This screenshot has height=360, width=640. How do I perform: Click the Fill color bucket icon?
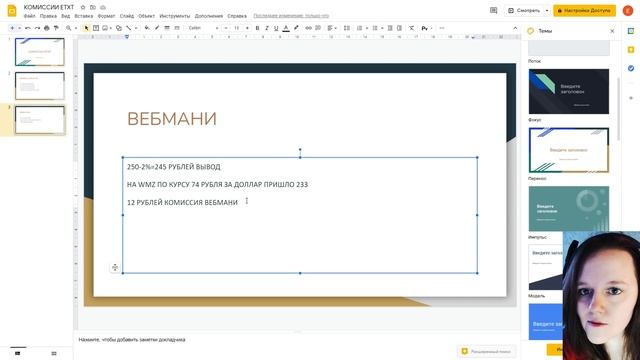coord(147,28)
